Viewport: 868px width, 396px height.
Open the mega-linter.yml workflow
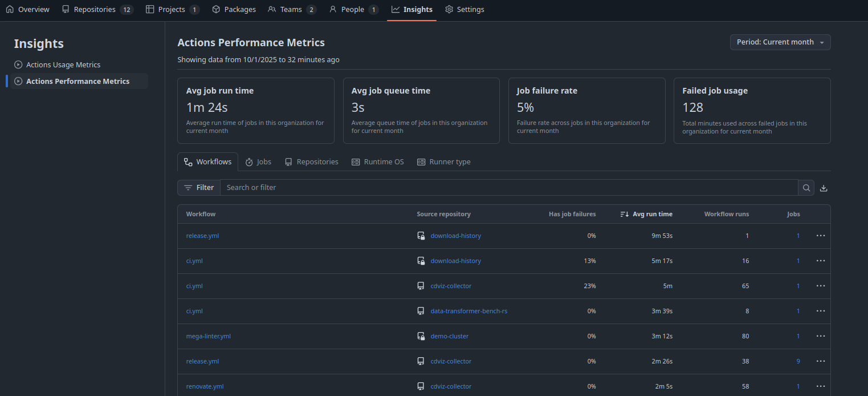click(x=209, y=336)
